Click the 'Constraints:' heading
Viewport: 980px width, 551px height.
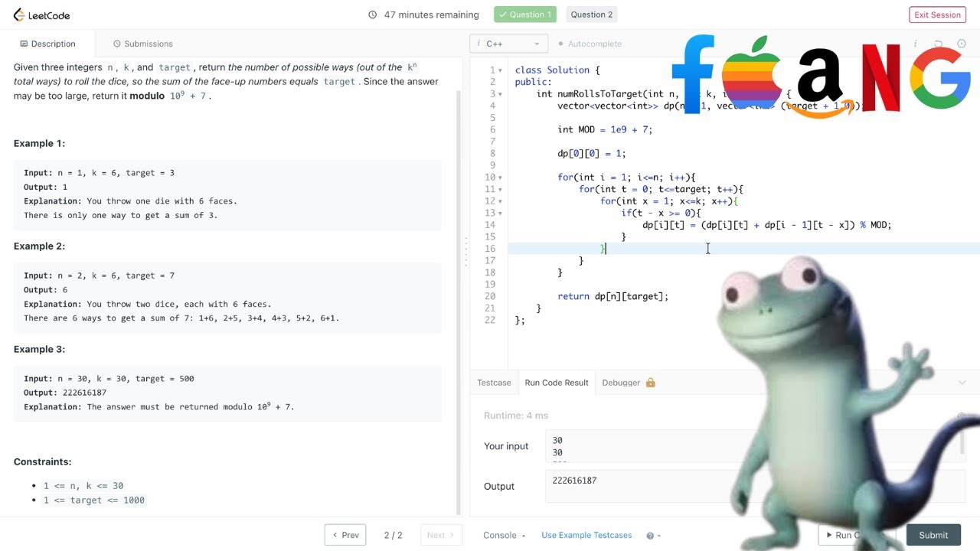42,462
